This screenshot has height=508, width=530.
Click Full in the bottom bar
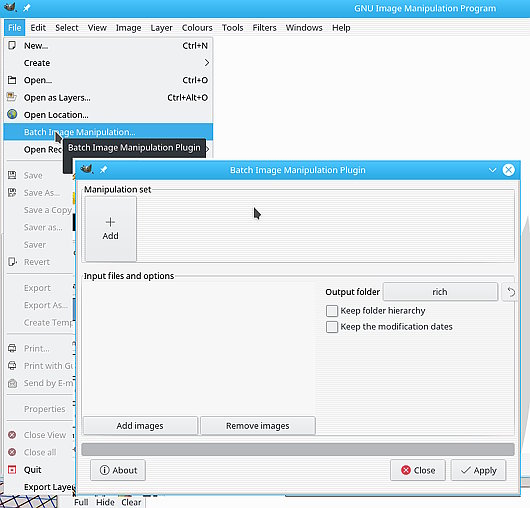[x=81, y=502]
